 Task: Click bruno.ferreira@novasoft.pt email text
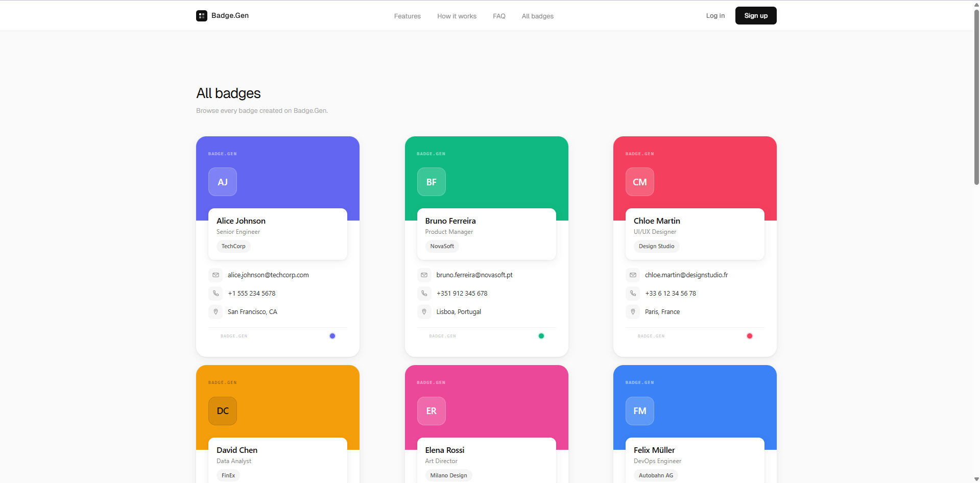point(474,275)
